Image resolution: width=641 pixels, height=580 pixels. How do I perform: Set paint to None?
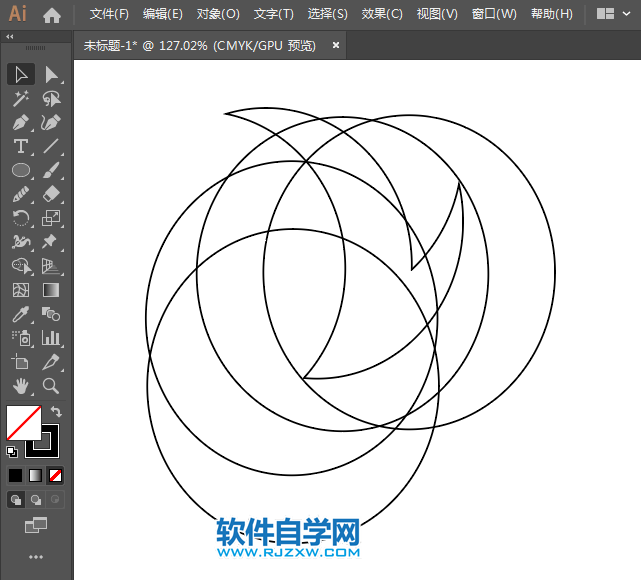click(55, 475)
